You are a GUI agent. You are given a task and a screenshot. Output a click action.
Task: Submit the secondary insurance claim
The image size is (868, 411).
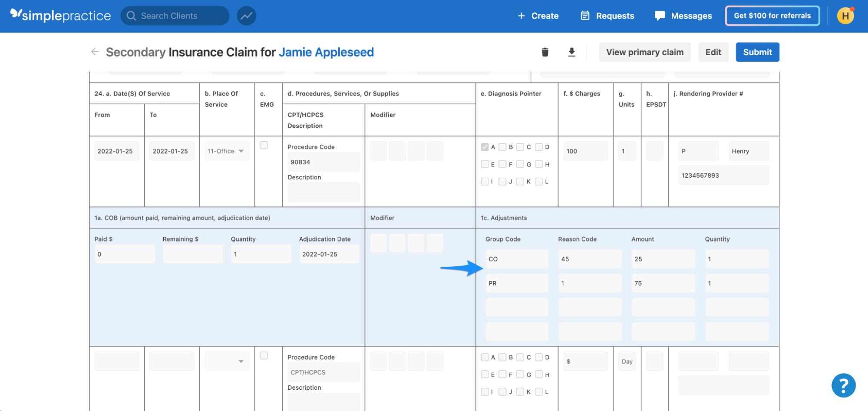click(x=757, y=52)
